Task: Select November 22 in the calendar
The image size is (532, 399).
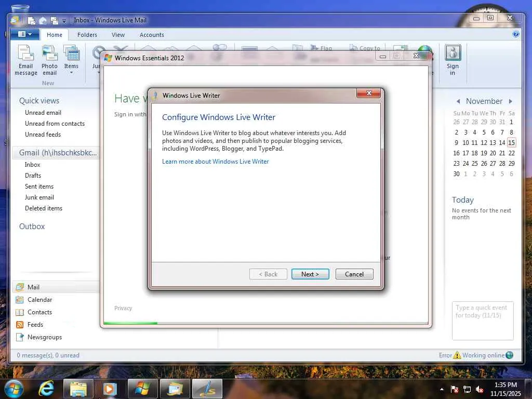Action: pyautogui.click(x=511, y=153)
